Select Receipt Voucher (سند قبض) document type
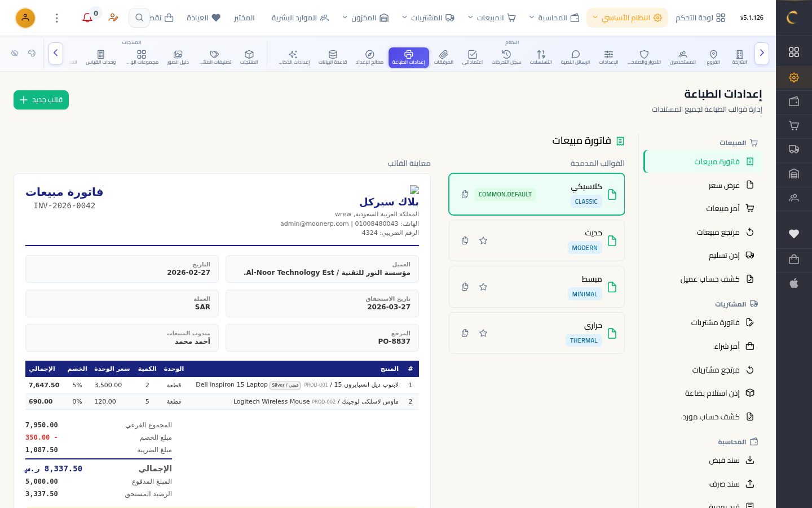This screenshot has width=812, height=508. (703, 460)
